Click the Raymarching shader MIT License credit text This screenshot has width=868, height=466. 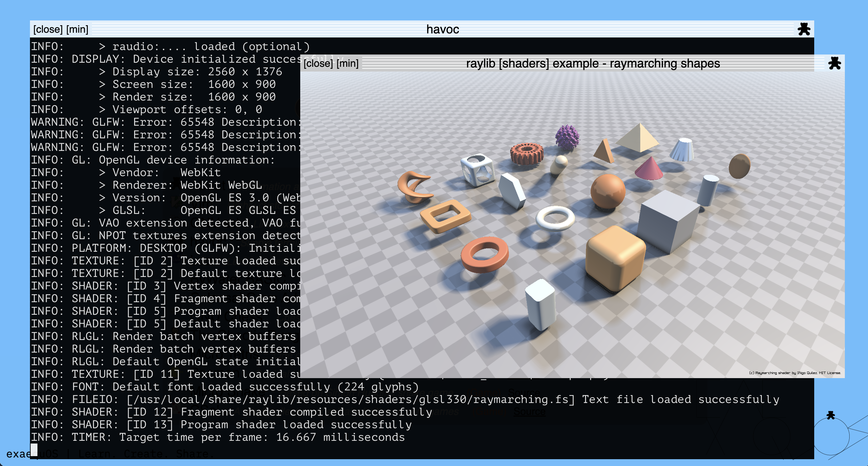(795, 373)
